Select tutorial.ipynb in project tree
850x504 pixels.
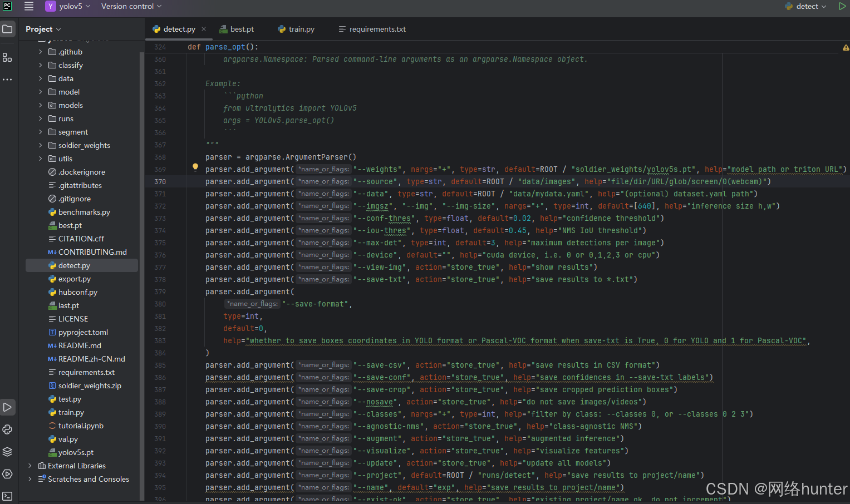tap(76, 426)
